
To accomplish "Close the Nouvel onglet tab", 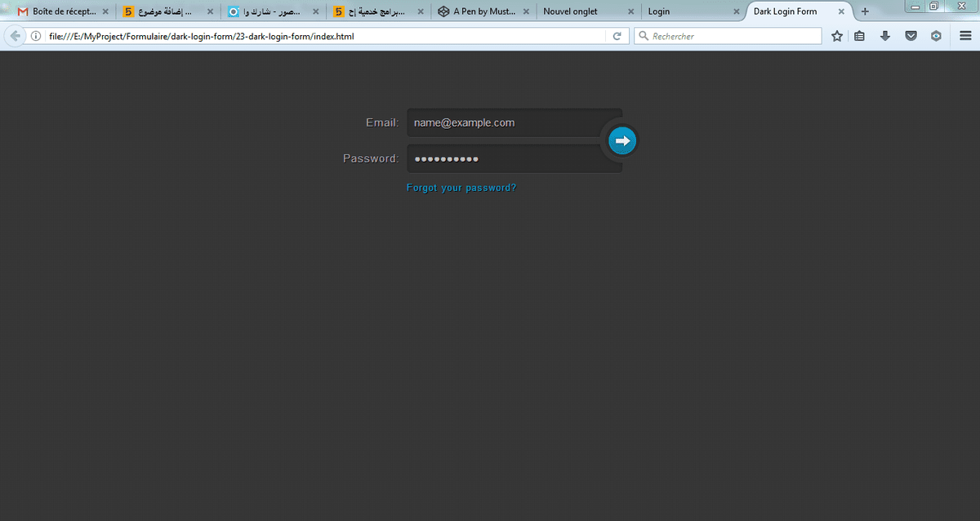I will click(x=630, y=12).
